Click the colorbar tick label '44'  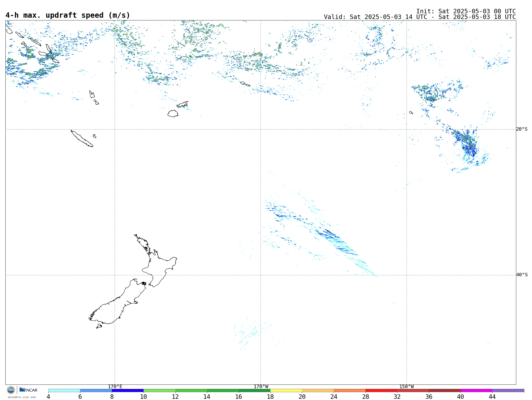click(492, 397)
